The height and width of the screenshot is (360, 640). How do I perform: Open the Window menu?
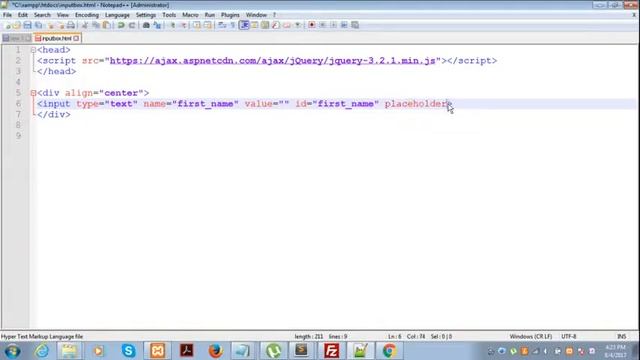[x=256, y=15]
